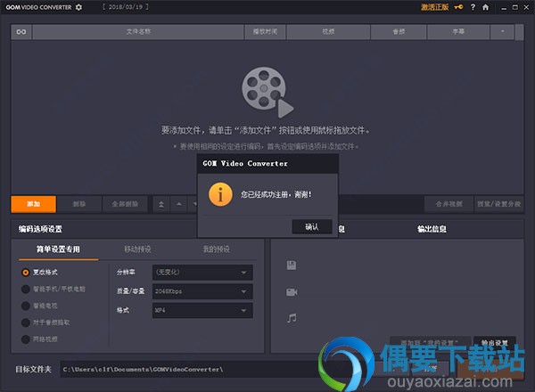535x392 pixels.
Task: Click the 合并视频 button
Action: click(449, 204)
